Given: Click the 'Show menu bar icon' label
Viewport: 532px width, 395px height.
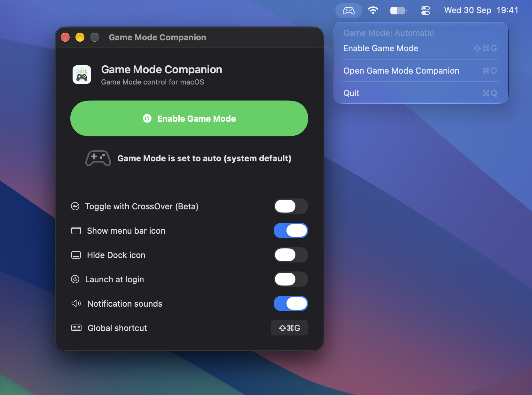Looking at the screenshot, I should click(x=126, y=231).
